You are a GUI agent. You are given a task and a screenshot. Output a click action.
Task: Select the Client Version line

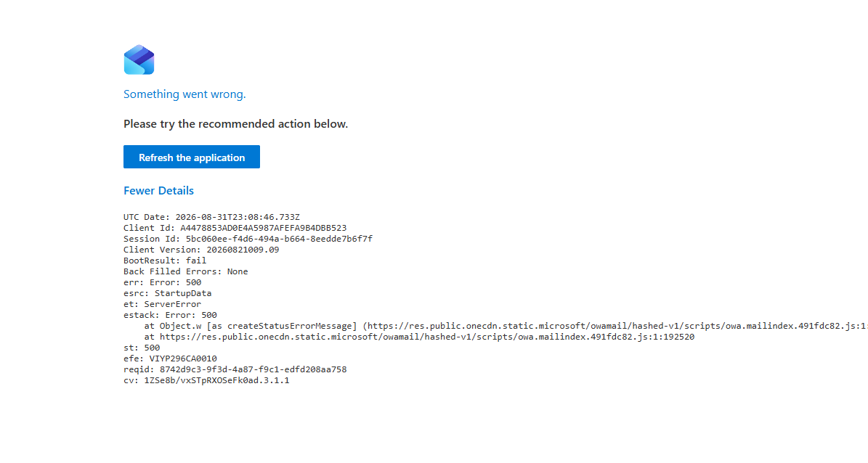[x=201, y=250]
